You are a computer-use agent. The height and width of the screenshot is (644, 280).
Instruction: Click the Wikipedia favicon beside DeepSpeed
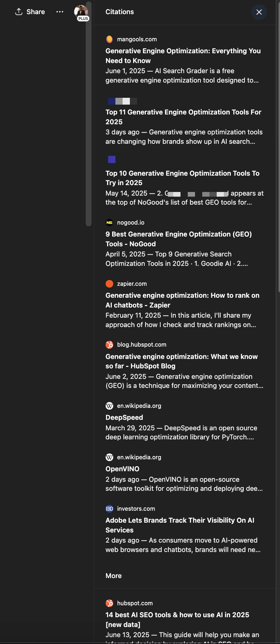click(109, 406)
